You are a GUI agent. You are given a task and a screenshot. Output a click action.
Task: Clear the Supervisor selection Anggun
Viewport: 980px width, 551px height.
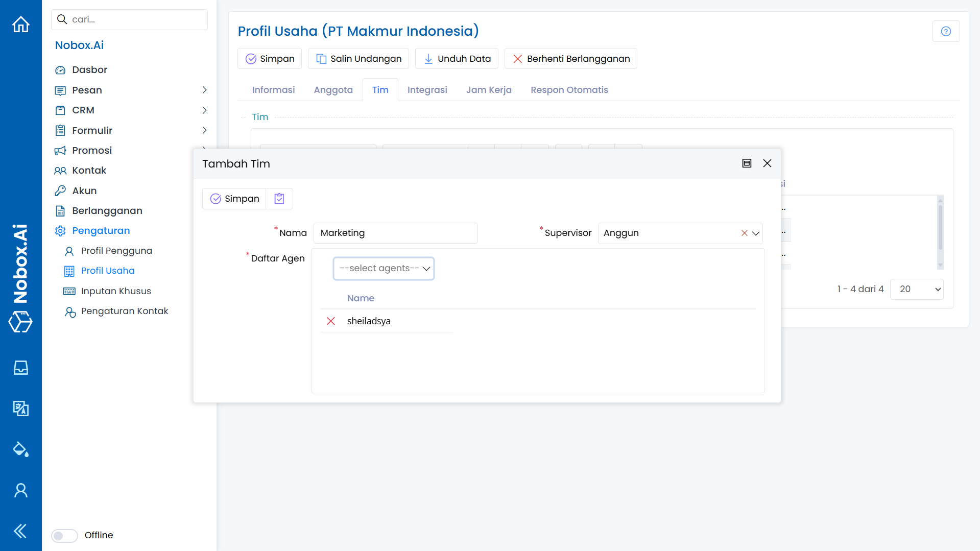pos(744,233)
